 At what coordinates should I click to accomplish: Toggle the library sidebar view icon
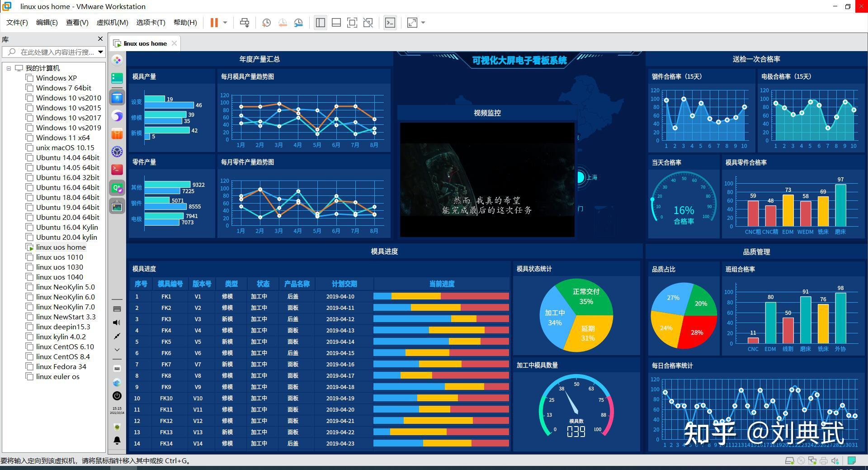point(321,23)
